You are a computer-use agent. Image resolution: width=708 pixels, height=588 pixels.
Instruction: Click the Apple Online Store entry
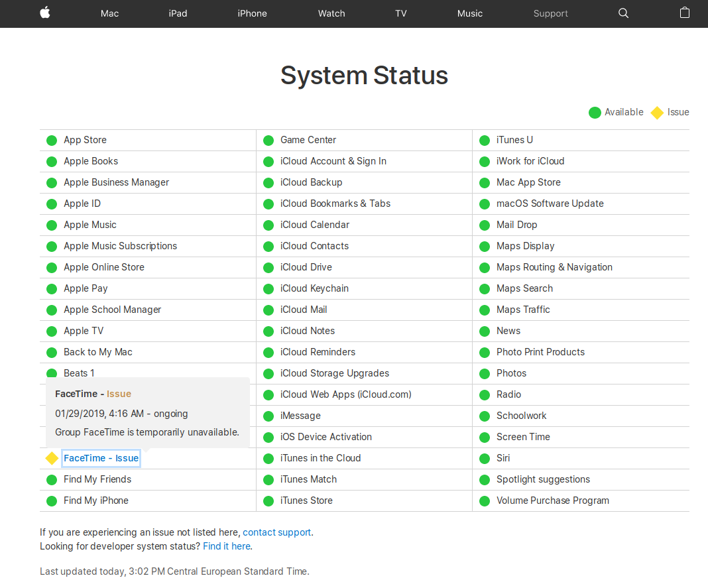pos(104,267)
